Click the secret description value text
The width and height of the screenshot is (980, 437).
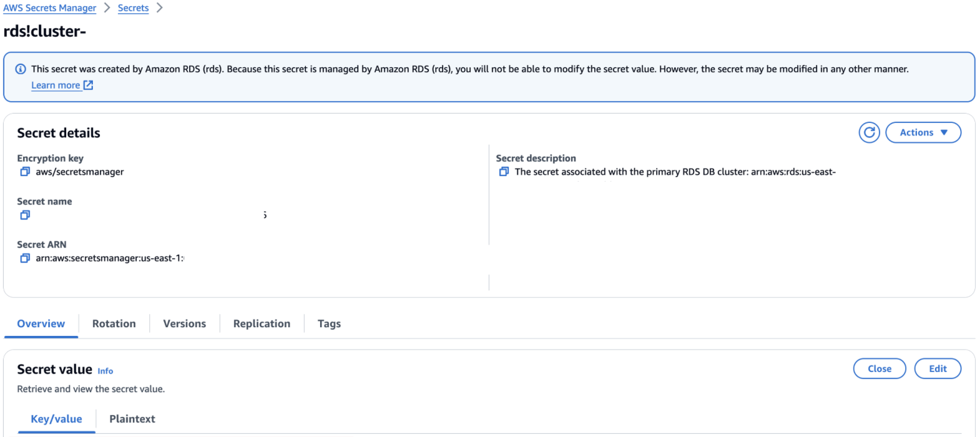(x=675, y=172)
